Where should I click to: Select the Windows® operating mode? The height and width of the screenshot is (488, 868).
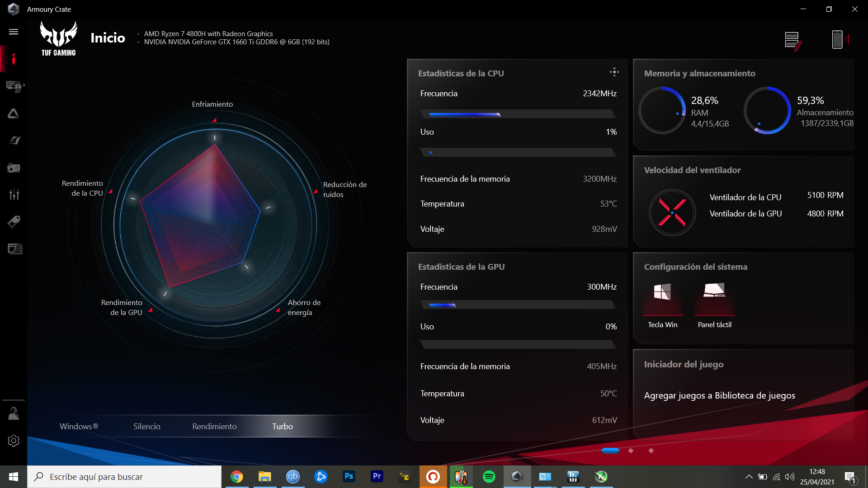coord(79,426)
